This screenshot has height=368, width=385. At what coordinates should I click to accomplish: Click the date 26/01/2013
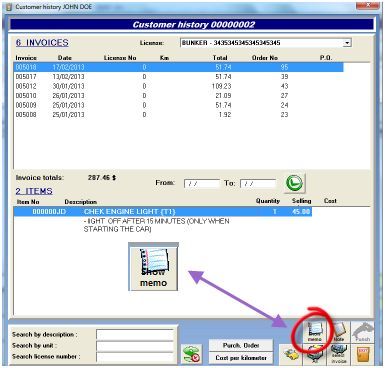pyautogui.click(x=68, y=96)
